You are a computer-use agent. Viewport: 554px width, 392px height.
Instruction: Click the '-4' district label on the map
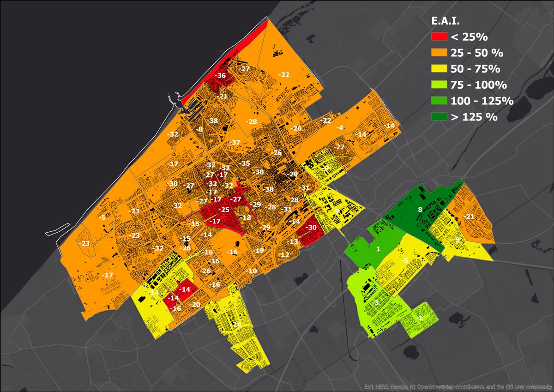(x=340, y=127)
